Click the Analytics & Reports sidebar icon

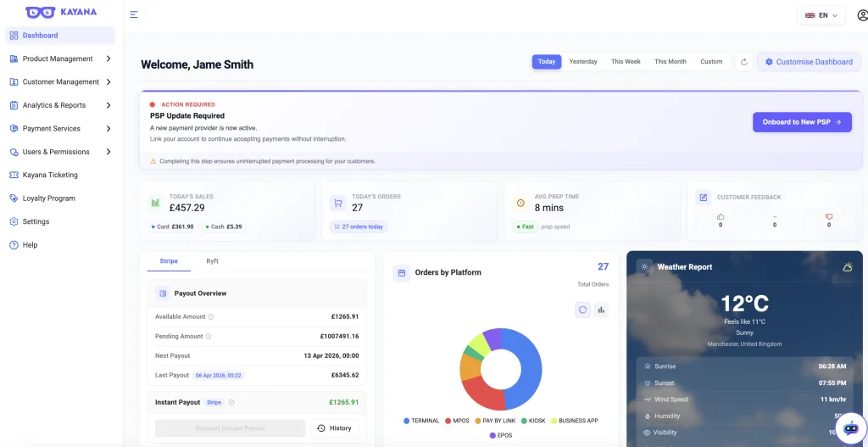14,105
